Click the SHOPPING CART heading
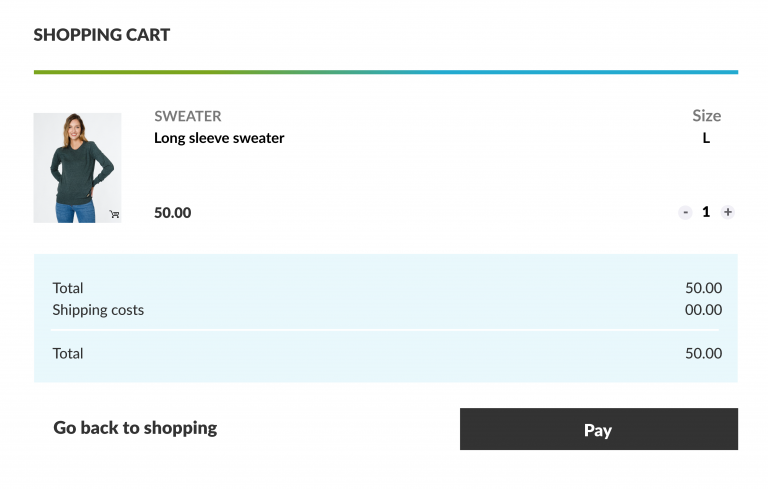768x489 pixels. click(x=102, y=35)
